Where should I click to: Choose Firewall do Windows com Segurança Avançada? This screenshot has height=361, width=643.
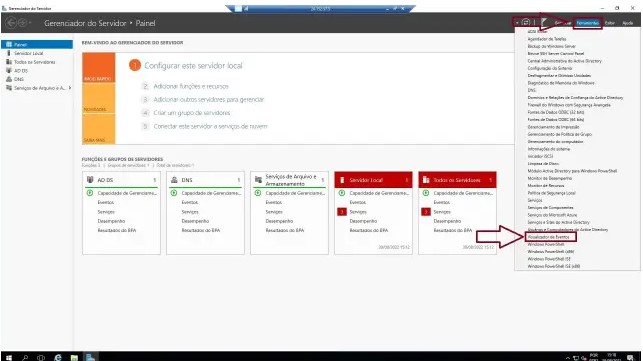pyautogui.click(x=569, y=105)
